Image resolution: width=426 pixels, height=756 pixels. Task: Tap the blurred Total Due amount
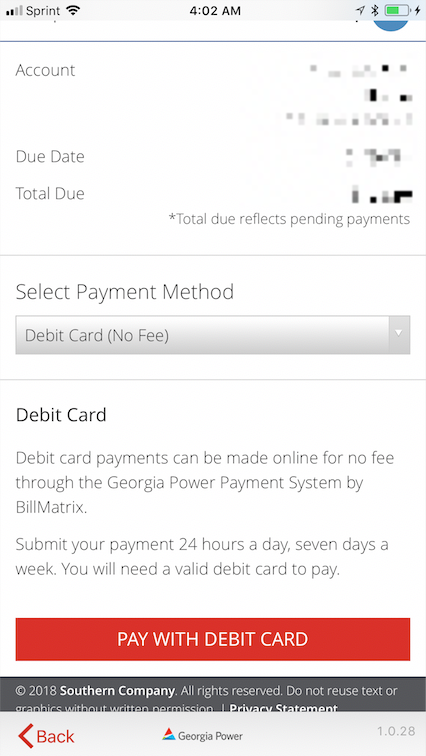point(382,195)
